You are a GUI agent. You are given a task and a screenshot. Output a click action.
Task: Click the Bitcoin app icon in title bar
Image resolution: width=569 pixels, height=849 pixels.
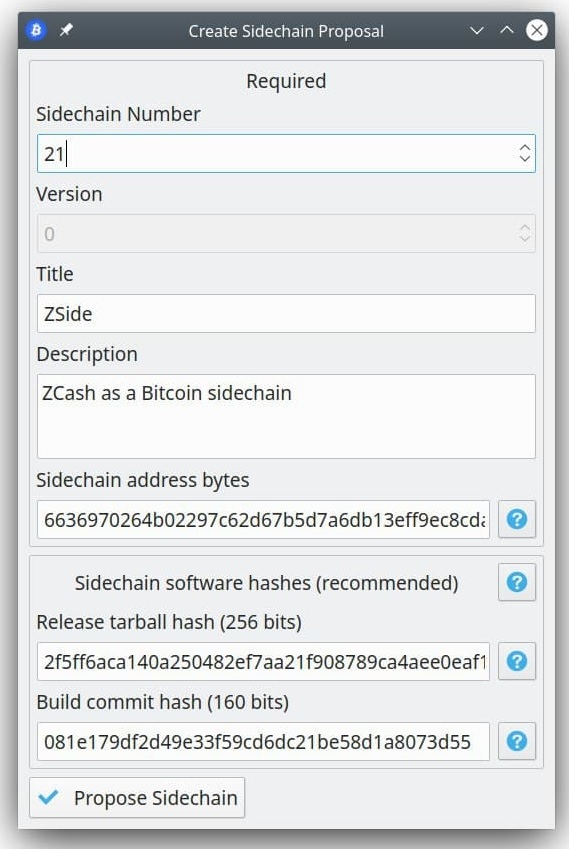click(36, 30)
